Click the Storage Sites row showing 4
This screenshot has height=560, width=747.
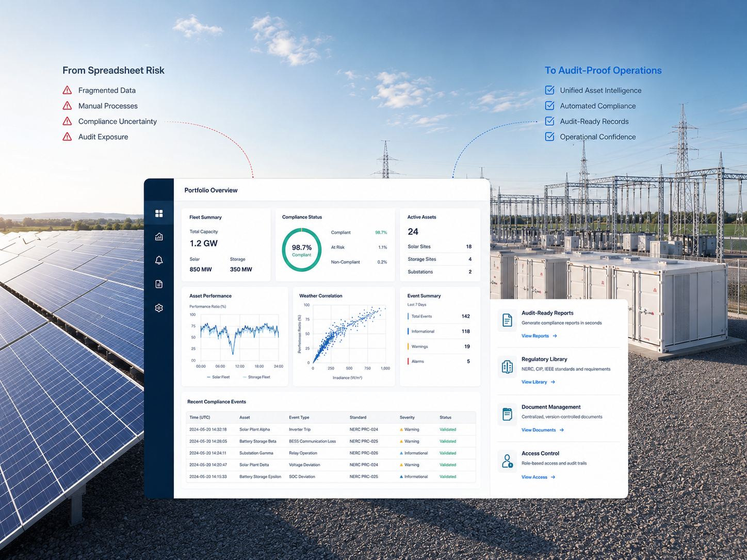point(440,259)
